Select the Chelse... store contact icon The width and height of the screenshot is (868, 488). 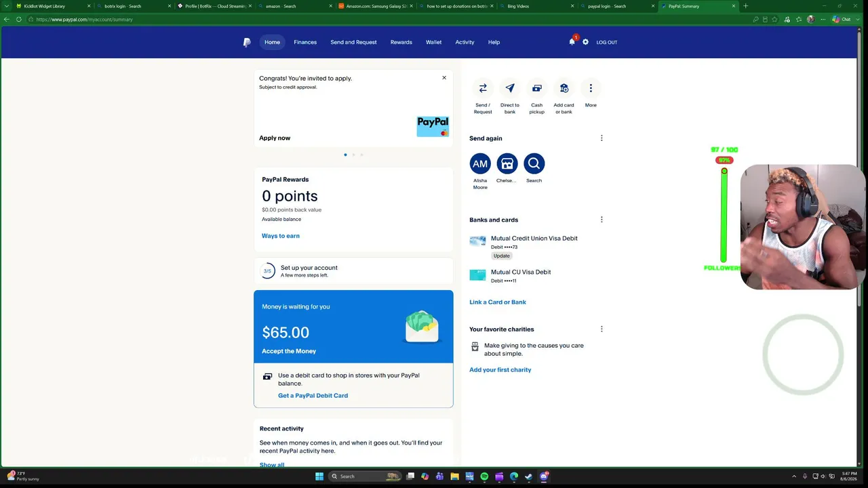[507, 163]
